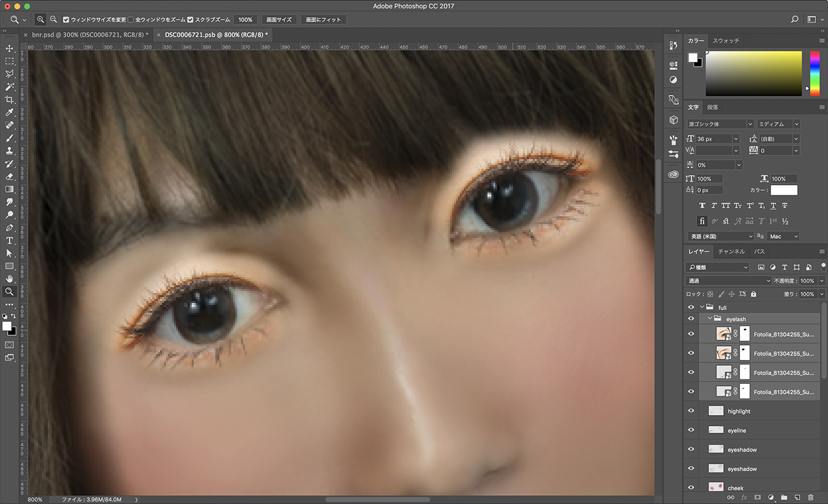Collapse the full group
The height and width of the screenshot is (504, 828).
pos(702,308)
